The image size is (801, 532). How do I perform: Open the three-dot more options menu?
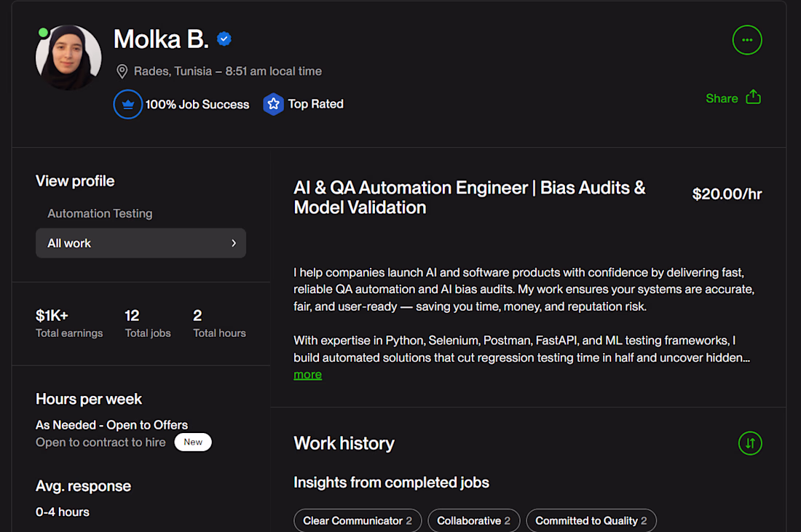click(x=747, y=40)
